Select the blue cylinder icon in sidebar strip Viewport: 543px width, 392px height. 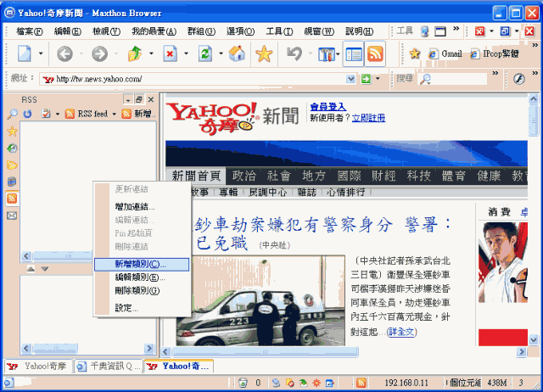point(12,182)
